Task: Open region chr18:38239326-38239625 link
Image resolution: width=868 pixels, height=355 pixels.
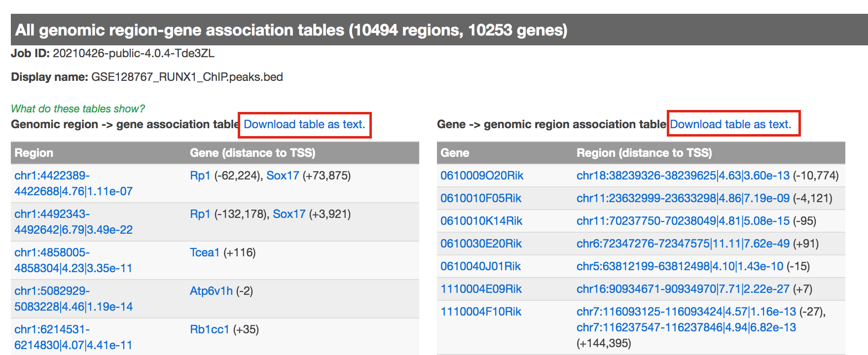Action: click(683, 176)
